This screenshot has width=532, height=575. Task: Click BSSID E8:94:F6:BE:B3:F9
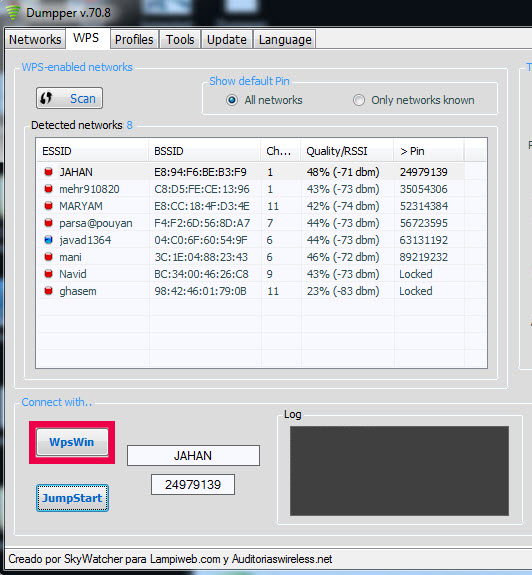tap(200, 172)
